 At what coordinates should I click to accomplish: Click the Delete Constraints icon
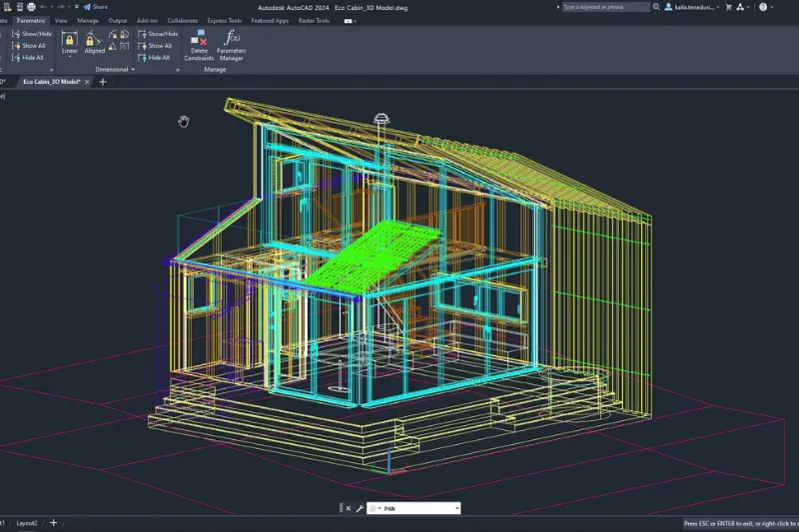pos(199,40)
